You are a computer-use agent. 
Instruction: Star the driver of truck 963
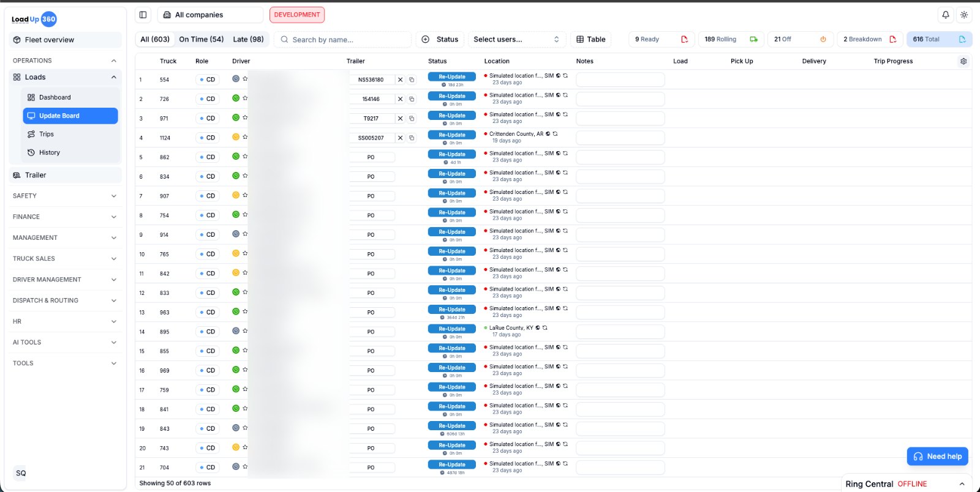pyautogui.click(x=245, y=311)
